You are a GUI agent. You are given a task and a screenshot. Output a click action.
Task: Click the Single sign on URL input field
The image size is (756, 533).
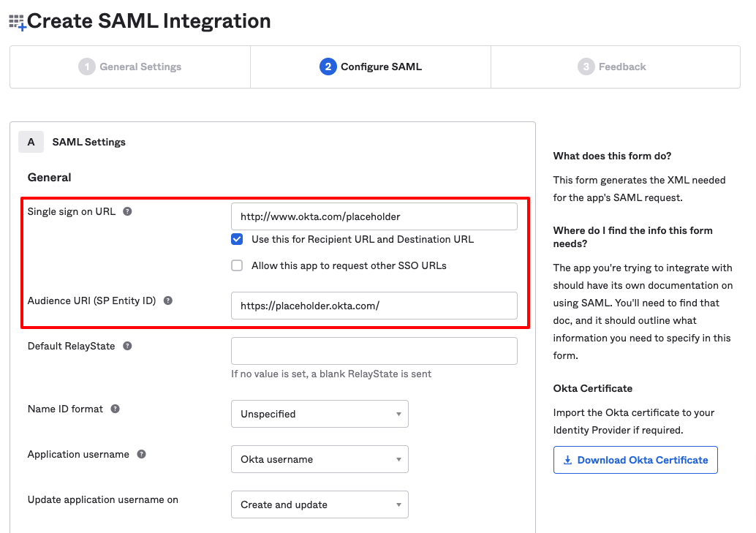tap(374, 216)
